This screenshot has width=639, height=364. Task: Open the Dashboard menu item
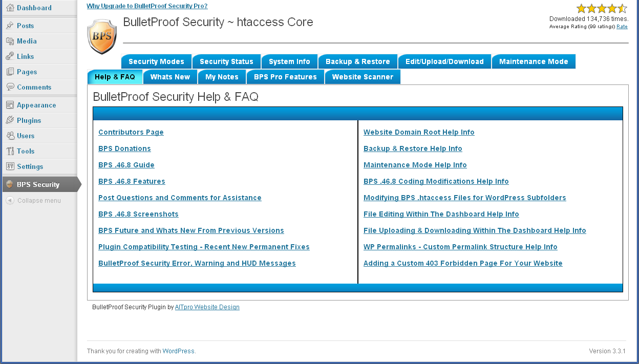pyautogui.click(x=34, y=8)
